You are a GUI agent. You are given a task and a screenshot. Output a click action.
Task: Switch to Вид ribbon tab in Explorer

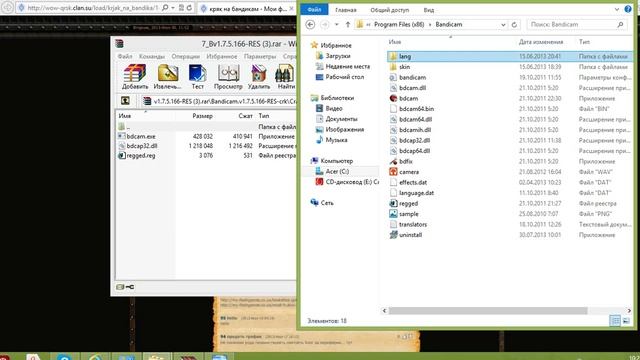click(429, 10)
